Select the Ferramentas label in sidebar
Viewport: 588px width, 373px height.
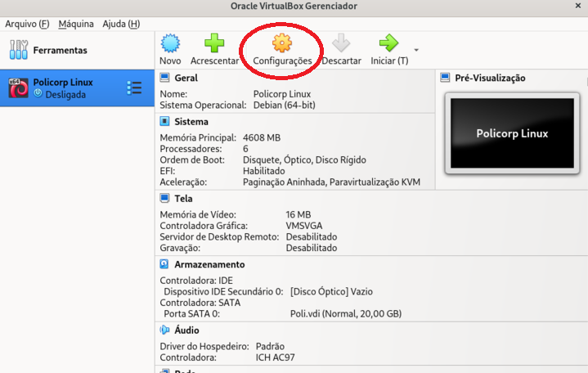point(60,50)
